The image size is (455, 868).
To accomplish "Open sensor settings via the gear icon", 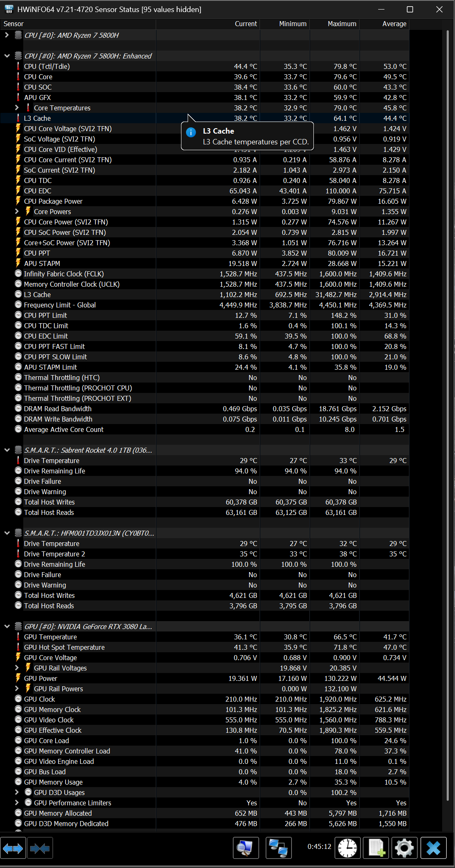I will tap(404, 848).
